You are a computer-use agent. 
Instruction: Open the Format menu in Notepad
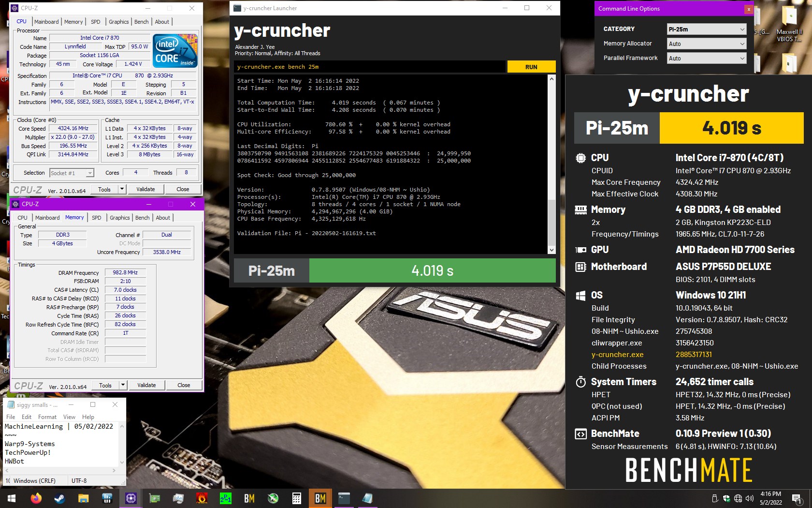[47, 417]
